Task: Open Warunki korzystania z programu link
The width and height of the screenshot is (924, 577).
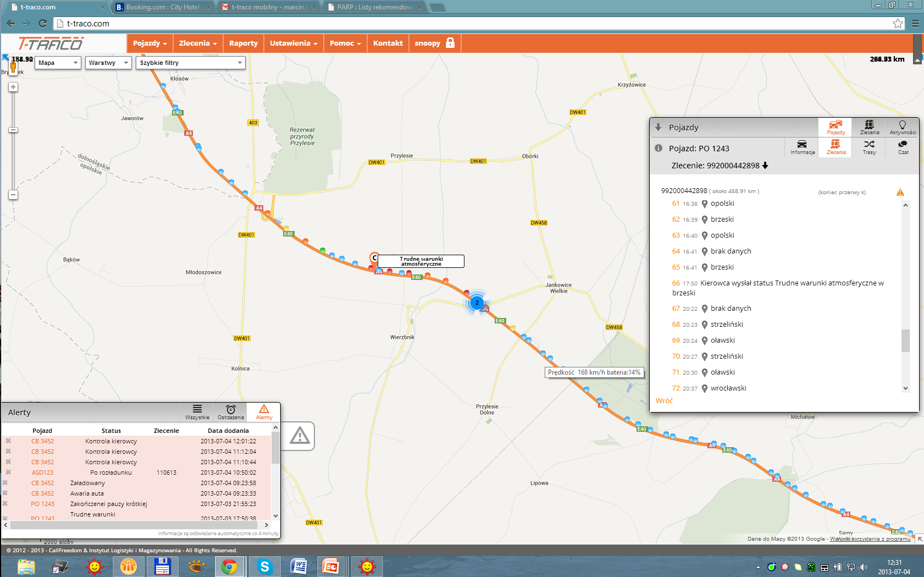Action: point(870,539)
